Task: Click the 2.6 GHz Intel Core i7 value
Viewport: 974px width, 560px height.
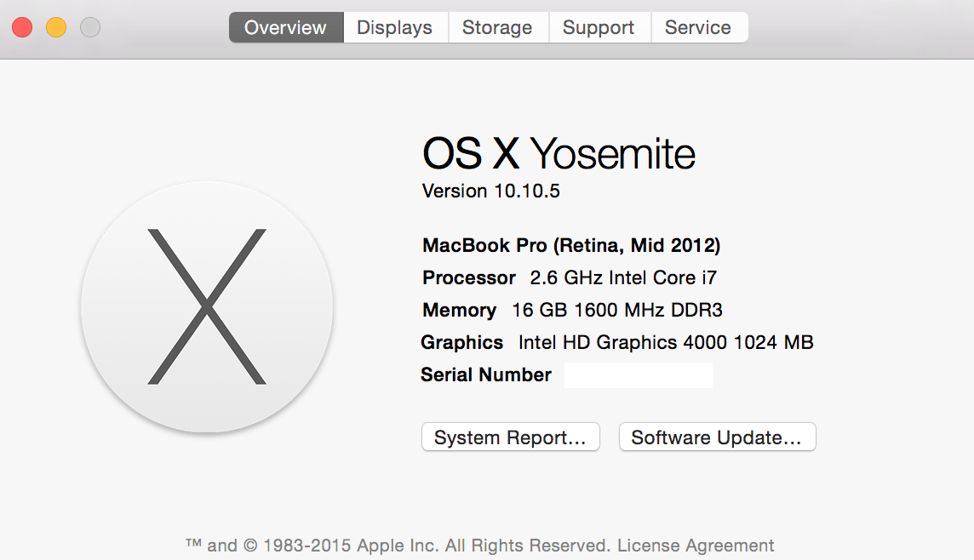Action: [623, 277]
